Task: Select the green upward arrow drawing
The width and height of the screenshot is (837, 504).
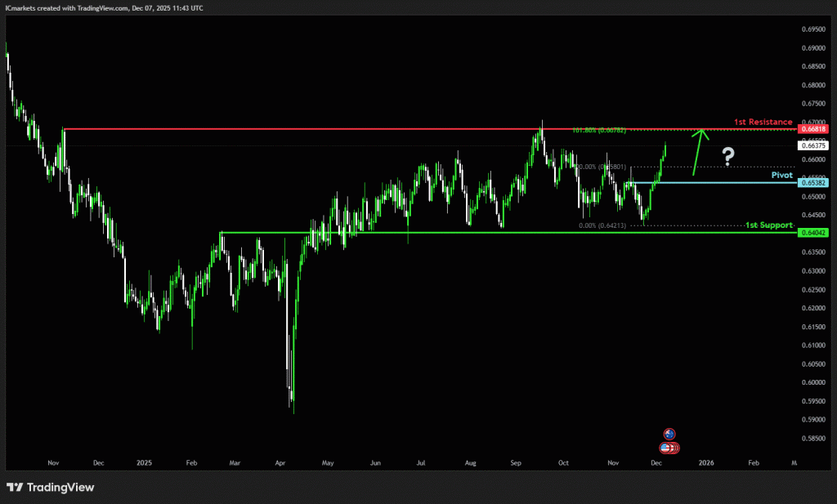Action: point(697,152)
